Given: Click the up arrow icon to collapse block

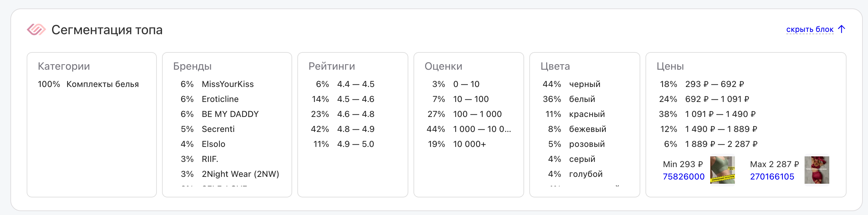Looking at the screenshot, I should (841, 29).
